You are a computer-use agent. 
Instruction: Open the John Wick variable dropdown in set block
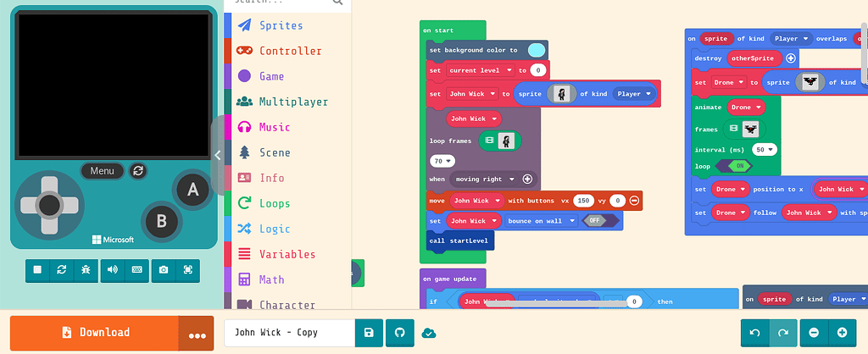pyautogui.click(x=473, y=94)
